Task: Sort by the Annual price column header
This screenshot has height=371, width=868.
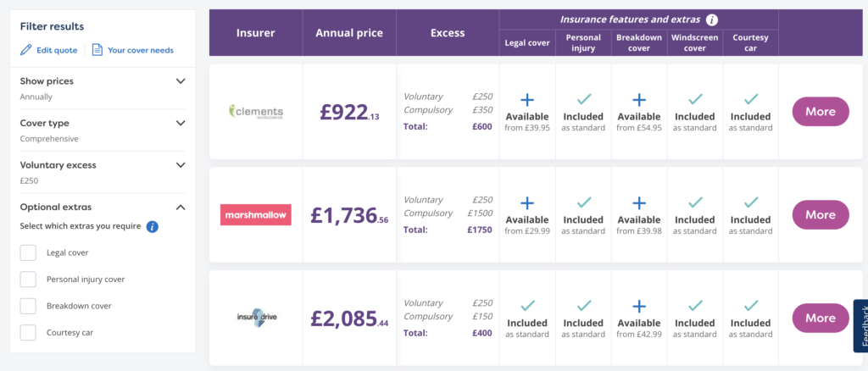Action: point(349,33)
